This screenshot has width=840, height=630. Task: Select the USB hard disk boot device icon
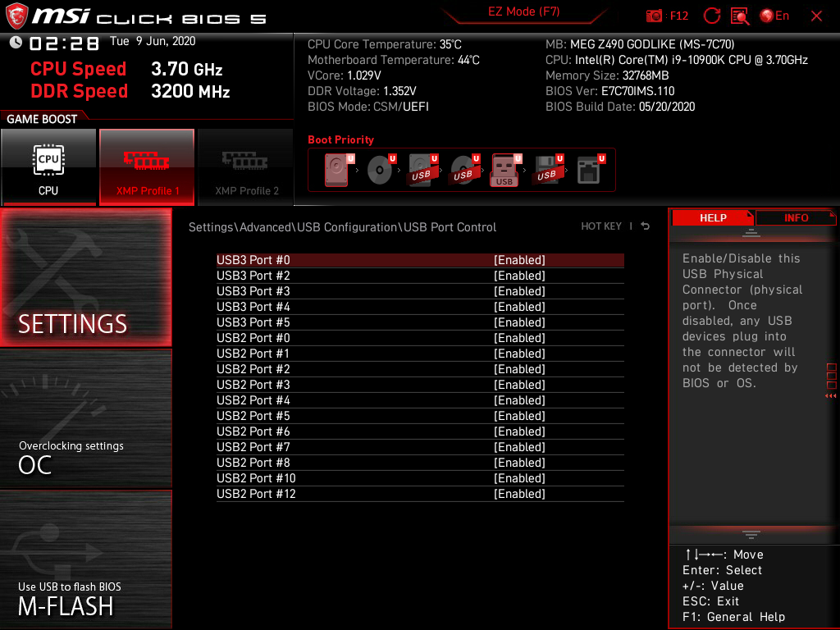pyautogui.click(x=422, y=171)
